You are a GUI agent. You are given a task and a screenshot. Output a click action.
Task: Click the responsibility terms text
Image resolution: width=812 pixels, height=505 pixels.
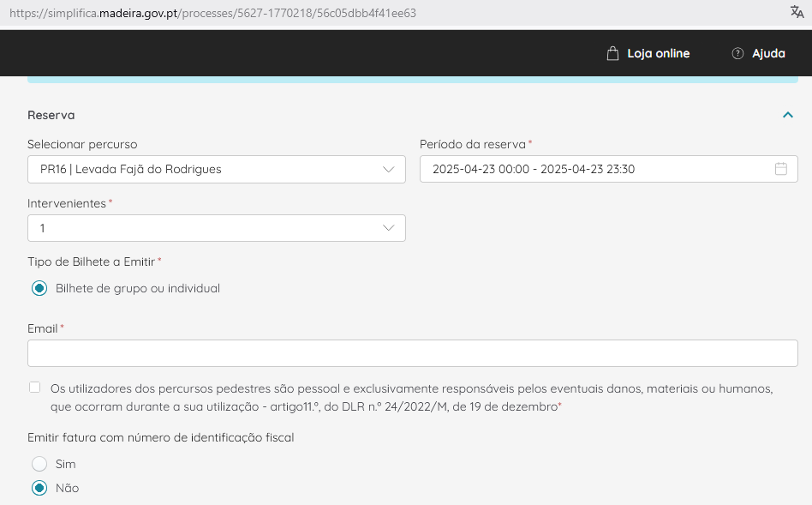412,398
